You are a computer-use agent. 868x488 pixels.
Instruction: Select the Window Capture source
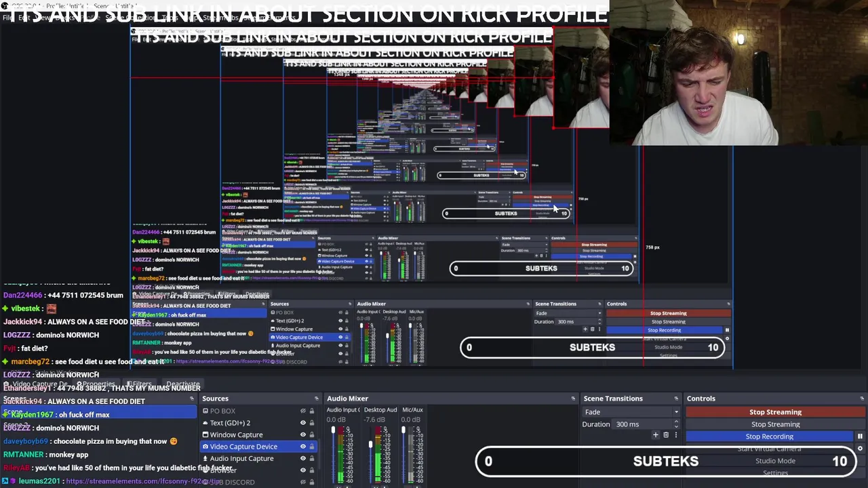[x=258, y=434]
